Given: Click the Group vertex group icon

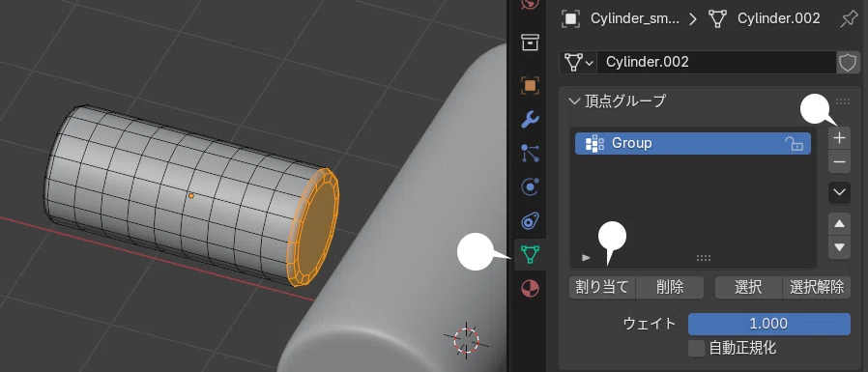Looking at the screenshot, I should click(594, 143).
